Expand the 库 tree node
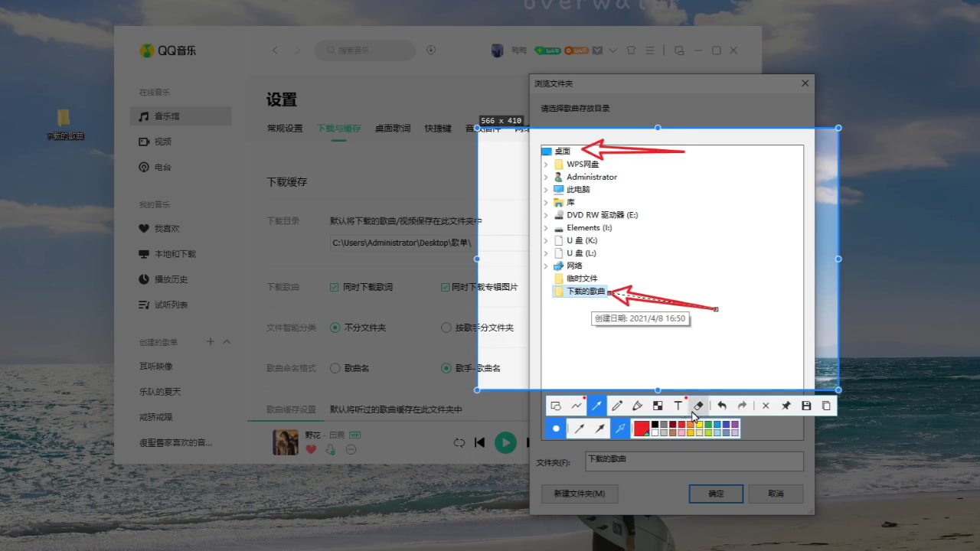The image size is (980, 551). 546,202
